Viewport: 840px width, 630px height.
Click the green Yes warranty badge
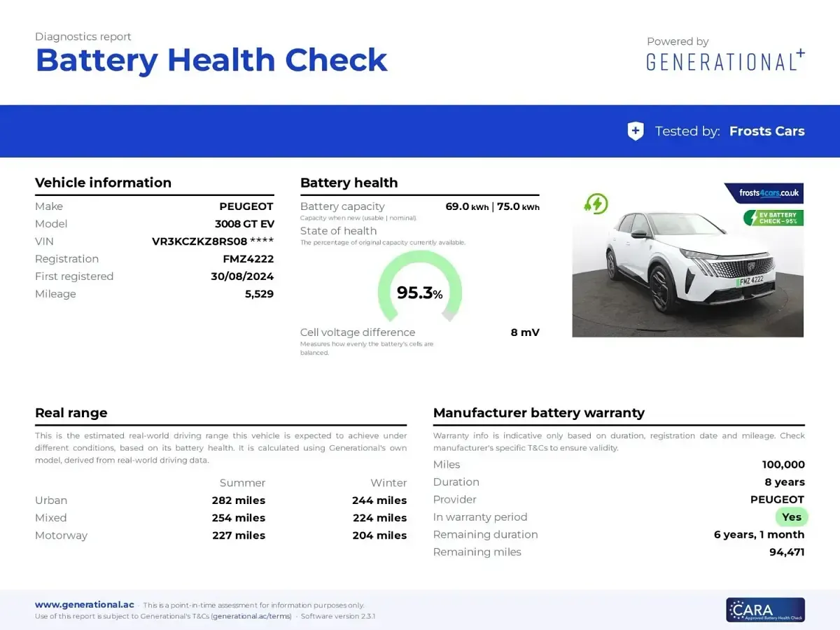792,517
